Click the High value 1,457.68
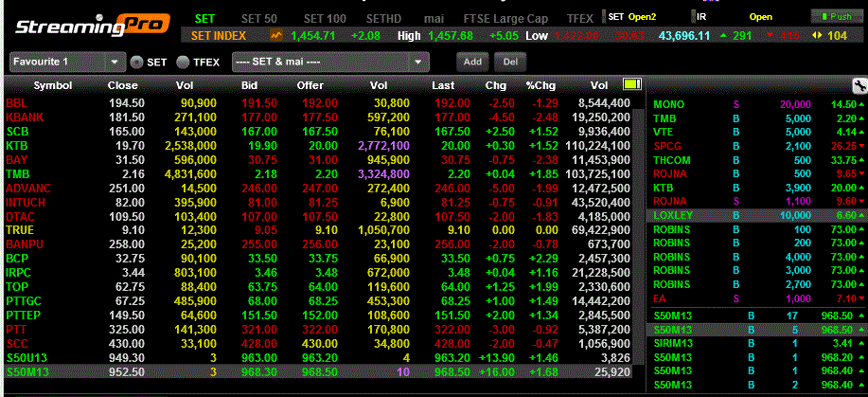The width and height of the screenshot is (868, 397). point(451,36)
